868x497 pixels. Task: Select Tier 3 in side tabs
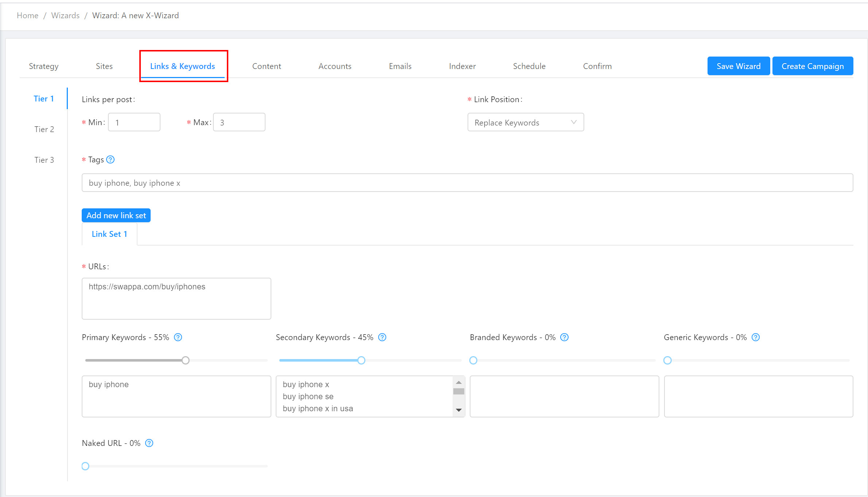point(44,160)
